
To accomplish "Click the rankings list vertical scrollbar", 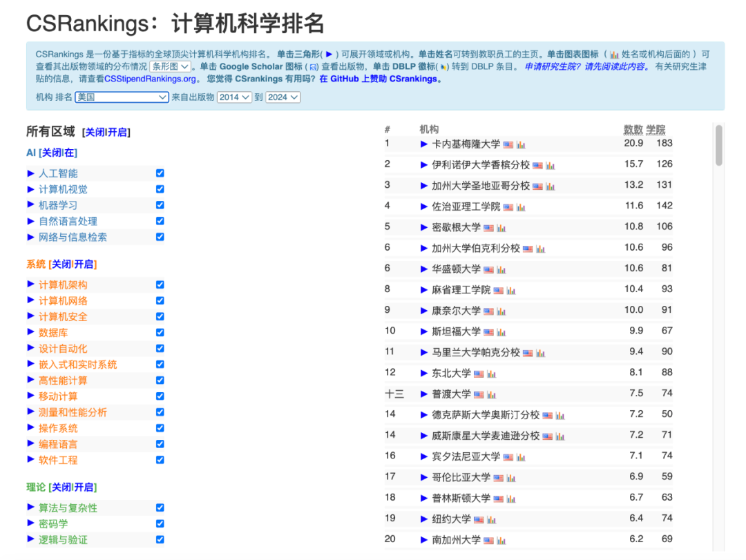I will [x=719, y=145].
